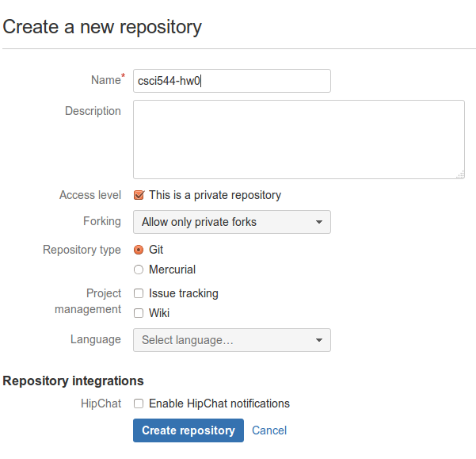The height and width of the screenshot is (459, 476).
Task: Click the Name field label
Action: coord(106,80)
